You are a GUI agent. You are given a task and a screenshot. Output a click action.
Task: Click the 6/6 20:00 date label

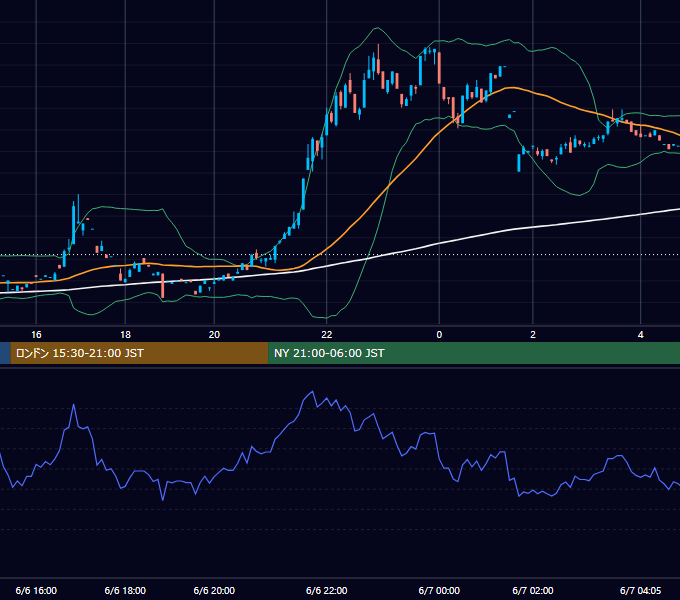point(214,590)
